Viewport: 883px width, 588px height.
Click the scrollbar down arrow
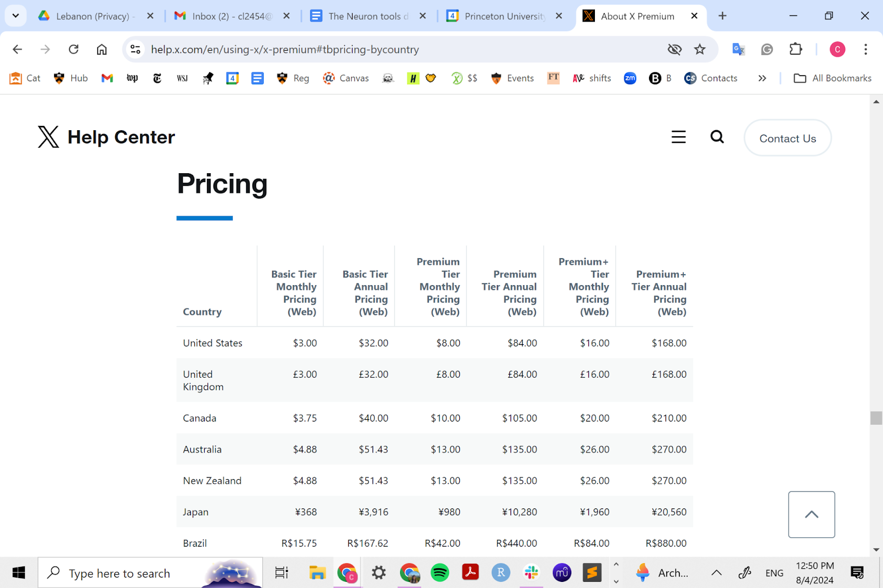point(876,550)
